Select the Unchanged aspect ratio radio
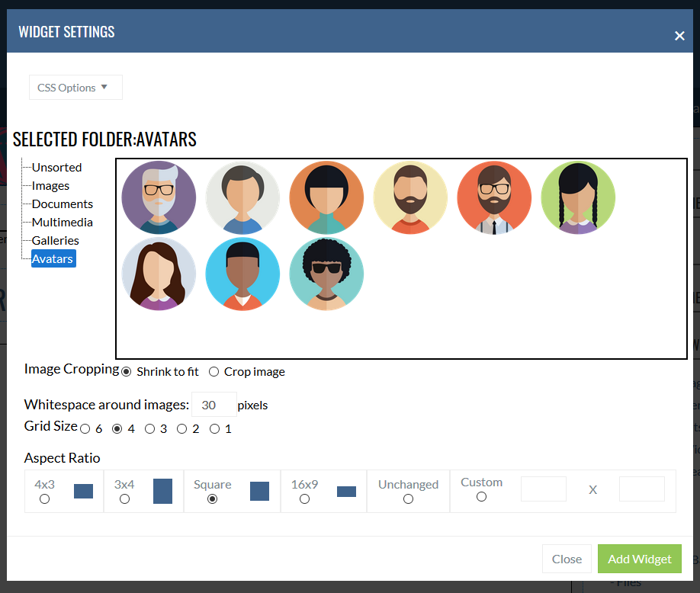700x593 pixels. pos(408,498)
